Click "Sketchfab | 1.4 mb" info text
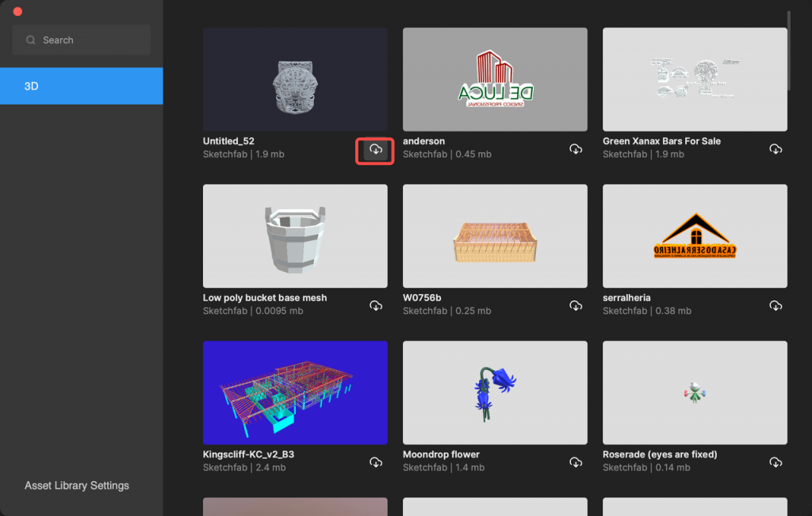Image resolution: width=812 pixels, height=516 pixels. coord(444,468)
